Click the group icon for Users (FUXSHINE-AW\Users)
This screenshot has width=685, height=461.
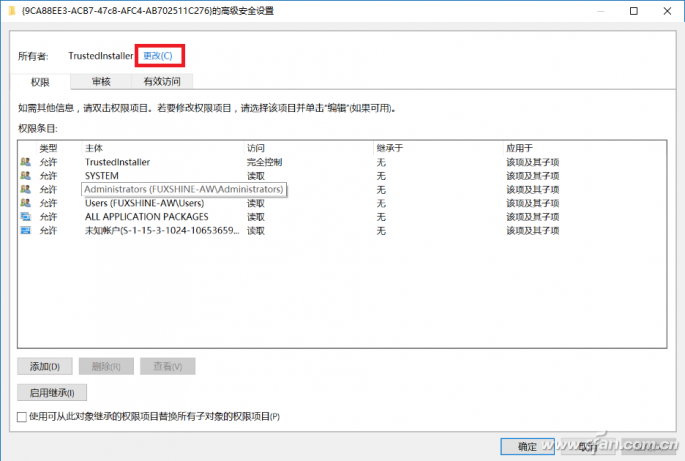click(24, 203)
